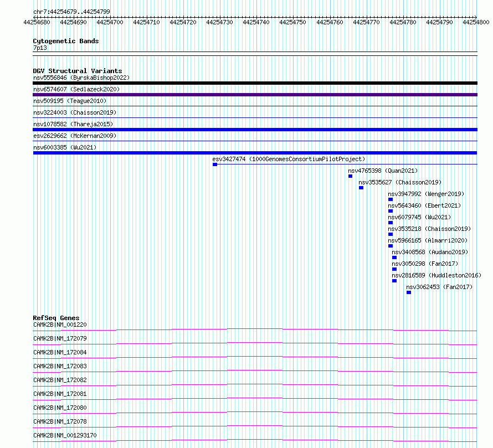Click the nsv5556846 (ByrskaBishop2022) variant label
This screenshot has height=448, width=493.
click(x=81, y=78)
